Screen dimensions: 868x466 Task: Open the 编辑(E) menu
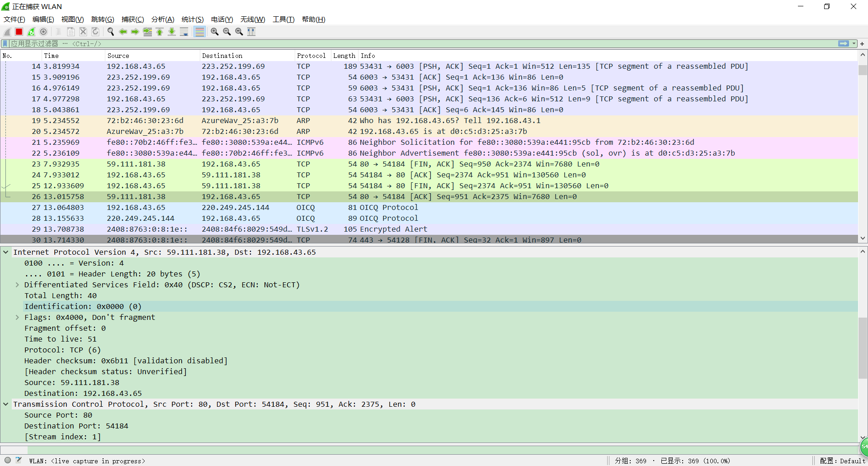(x=43, y=19)
